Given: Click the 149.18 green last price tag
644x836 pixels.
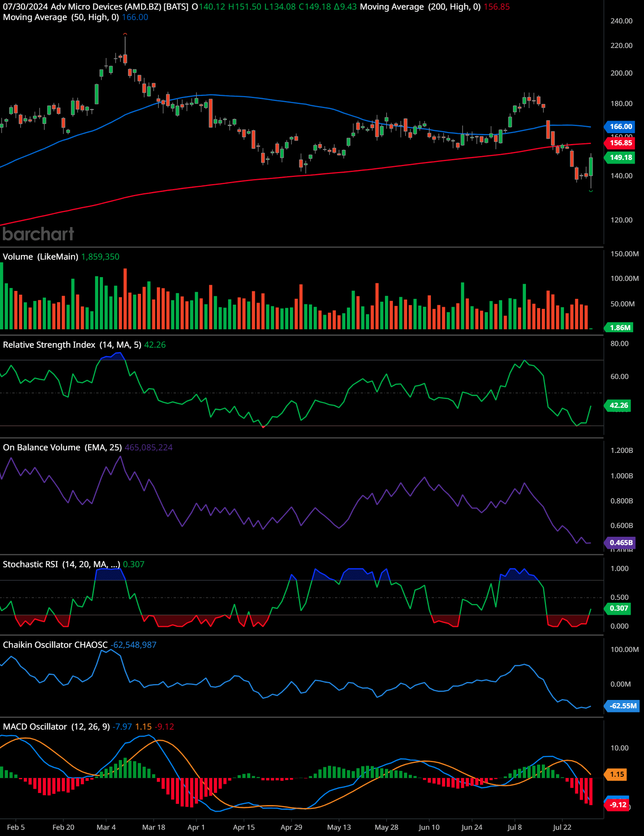Looking at the screenshot, I should pos(620,157).
